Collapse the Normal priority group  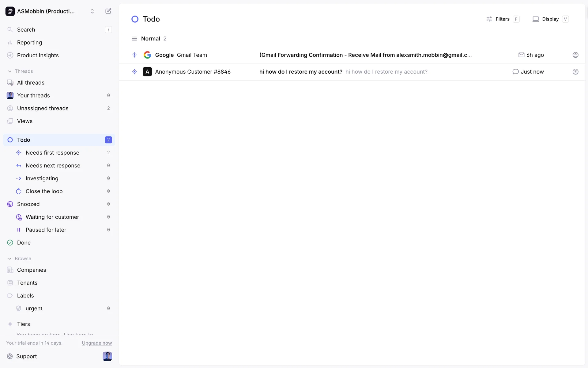coord(150,39)
